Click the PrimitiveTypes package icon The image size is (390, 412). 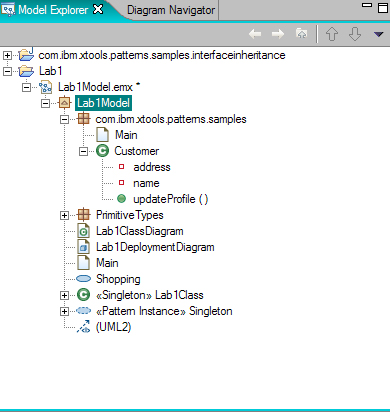point(84,215)
